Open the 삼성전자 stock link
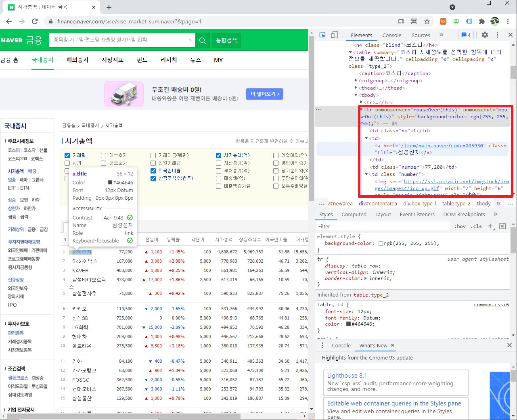 (82, 252)
